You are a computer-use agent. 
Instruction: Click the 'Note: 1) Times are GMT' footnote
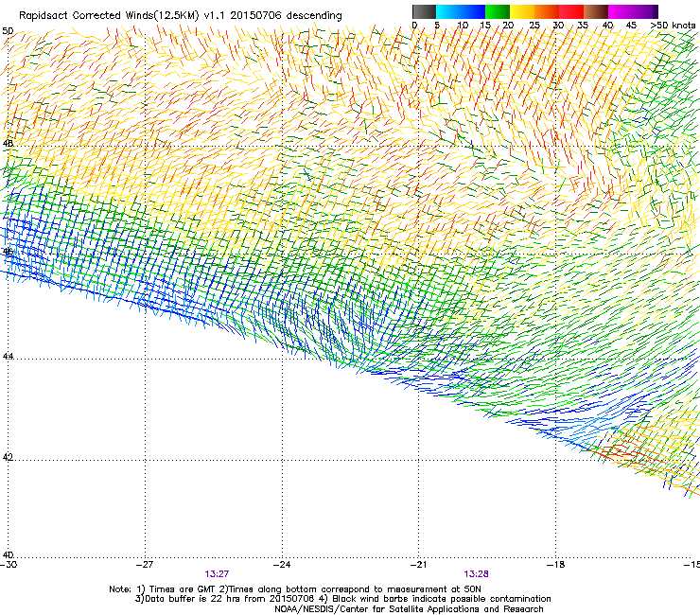point(163,589)
